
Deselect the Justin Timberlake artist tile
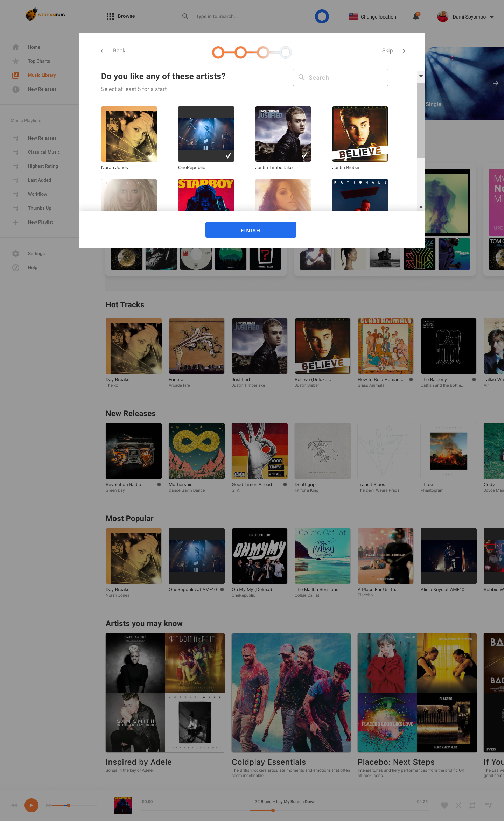point(283,134)
